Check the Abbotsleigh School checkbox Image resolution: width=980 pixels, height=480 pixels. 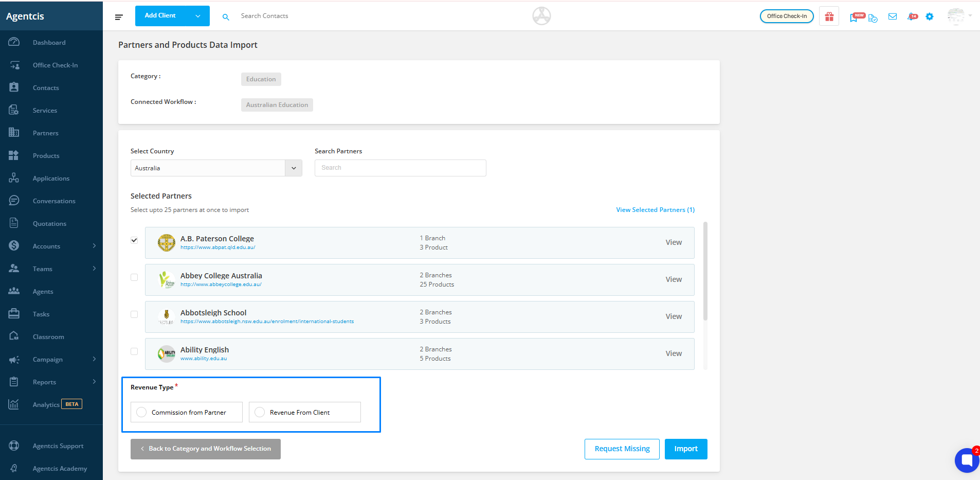[x=134, y=314]
